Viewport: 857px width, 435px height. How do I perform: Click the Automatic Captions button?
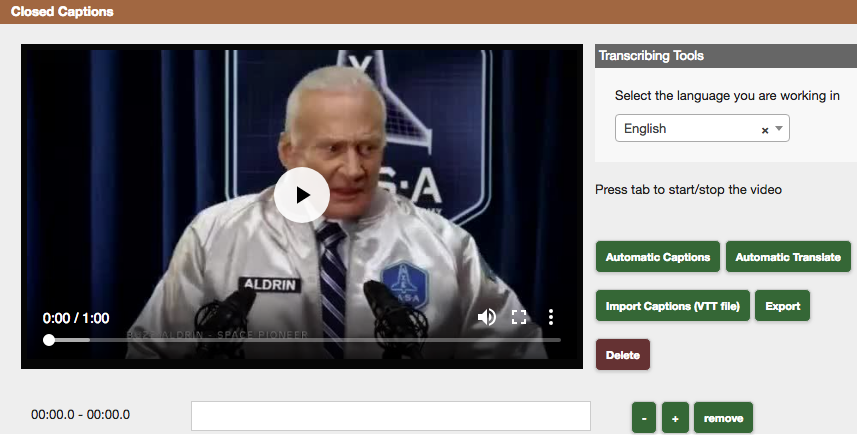point(658,257)
